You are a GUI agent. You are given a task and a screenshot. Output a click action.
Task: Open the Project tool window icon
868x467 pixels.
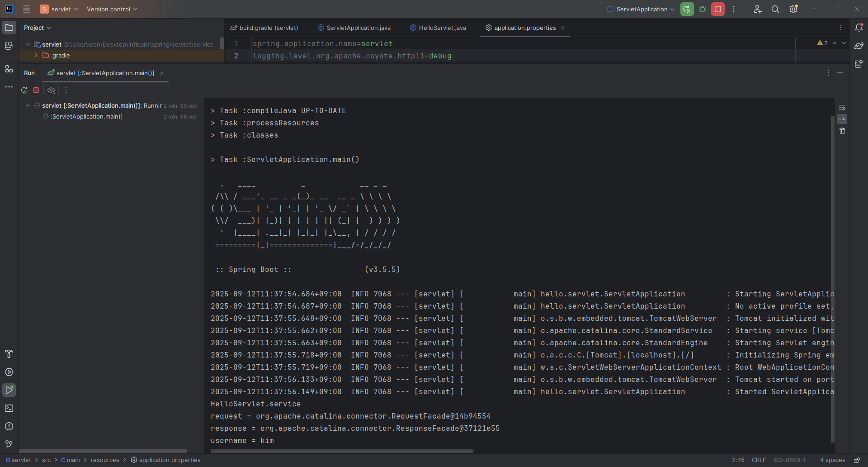tap(9, 28)
